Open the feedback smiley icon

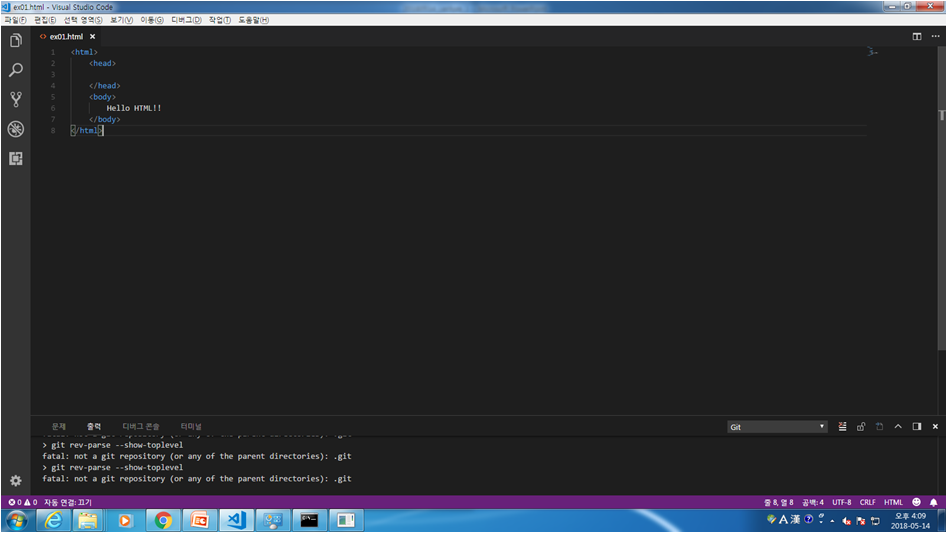pos(916,502)
